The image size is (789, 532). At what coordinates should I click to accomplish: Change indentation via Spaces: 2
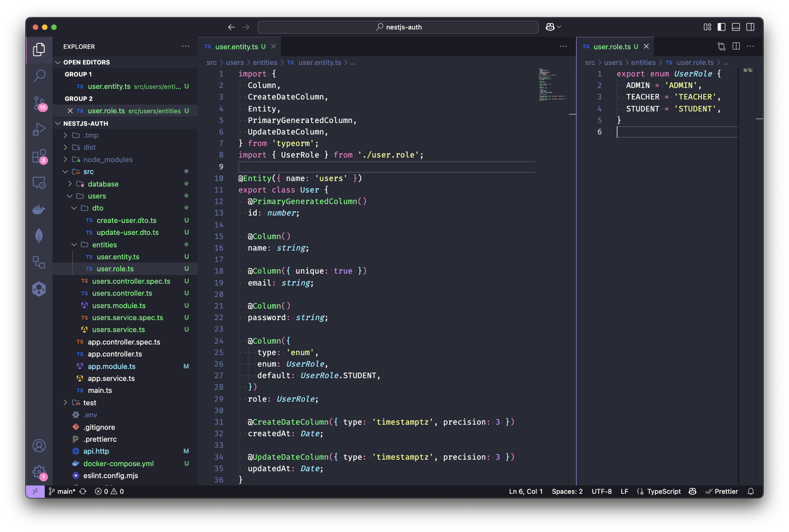point(567,491)
